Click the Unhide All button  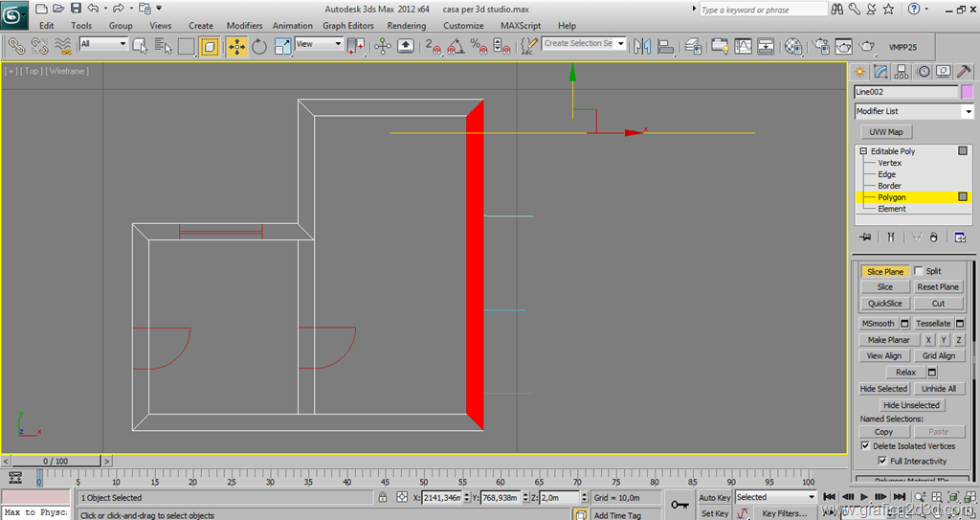(x=939, y=389)
